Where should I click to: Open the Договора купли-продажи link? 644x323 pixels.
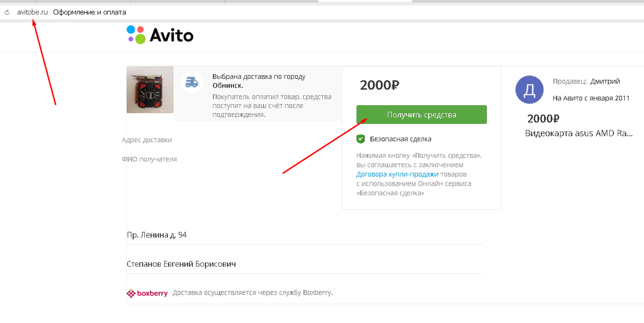point(397,174)
